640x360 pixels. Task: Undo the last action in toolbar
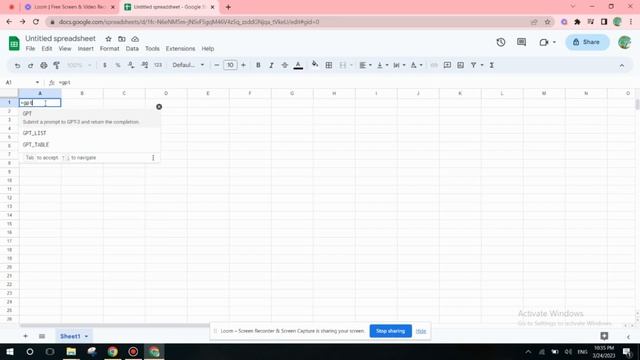click(x=17, y=65)
